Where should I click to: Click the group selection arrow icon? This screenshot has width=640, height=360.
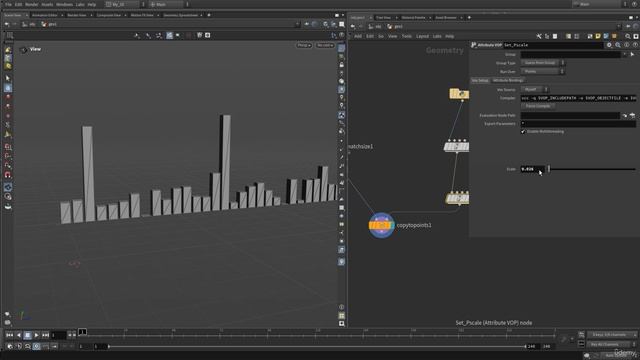pos(633,54)
